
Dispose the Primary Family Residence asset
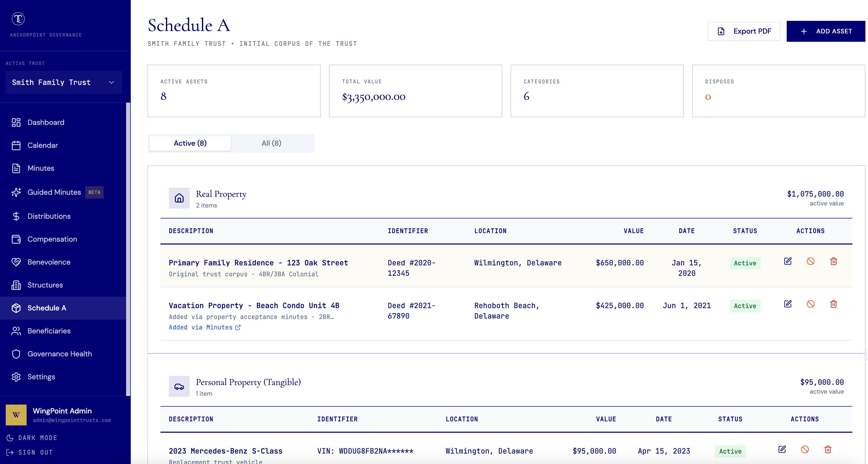coord(811,261)
